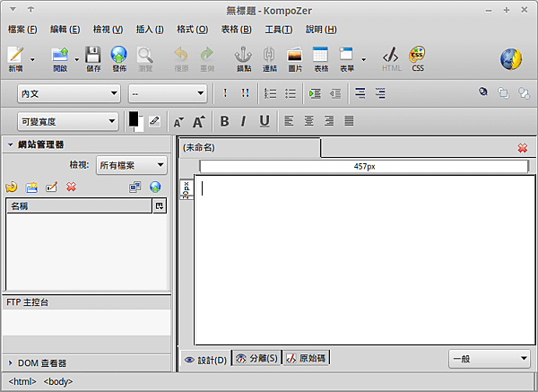
Task: Click the 開啟 (Open) file icon
Action: tap(60, 55)
